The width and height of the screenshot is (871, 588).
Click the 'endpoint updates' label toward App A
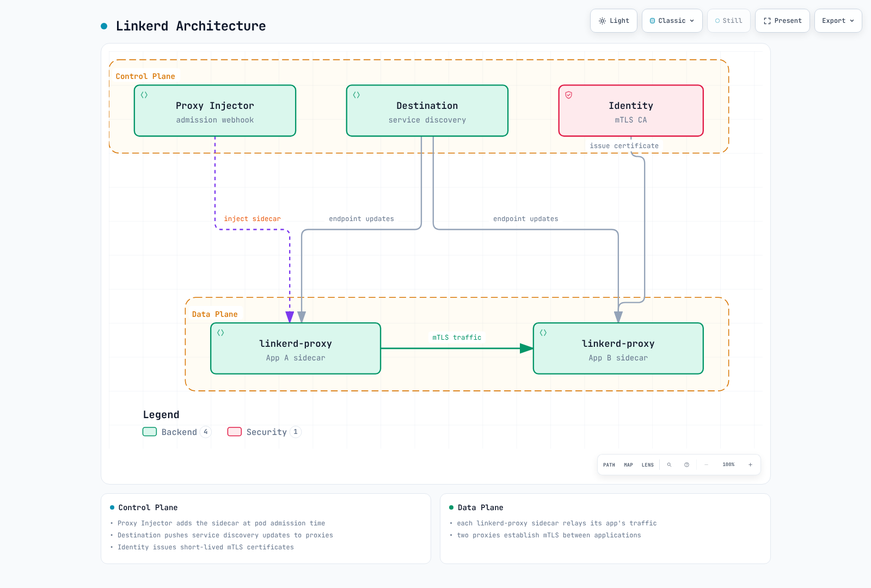tap(361, 219)
